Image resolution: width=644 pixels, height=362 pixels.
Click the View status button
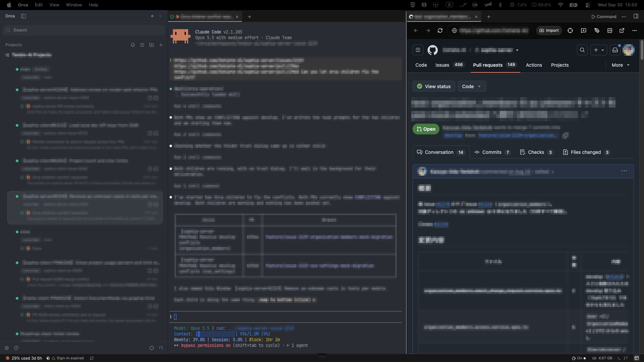434,86
